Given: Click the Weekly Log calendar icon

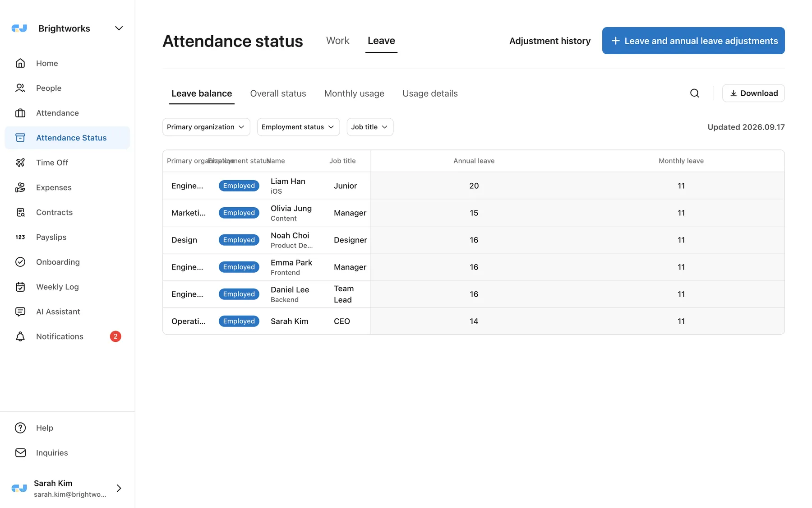Looking at the screenshot, I should tap(20, 287).
